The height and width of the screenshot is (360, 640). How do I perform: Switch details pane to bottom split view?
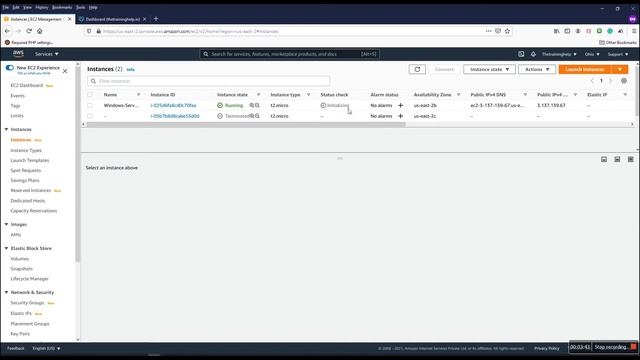[604, 159]
